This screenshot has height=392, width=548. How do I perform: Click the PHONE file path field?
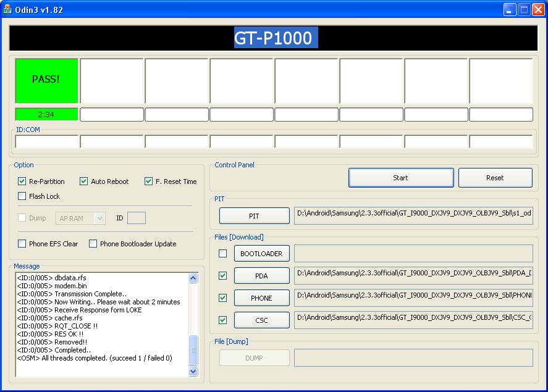(x=413, y=298)
